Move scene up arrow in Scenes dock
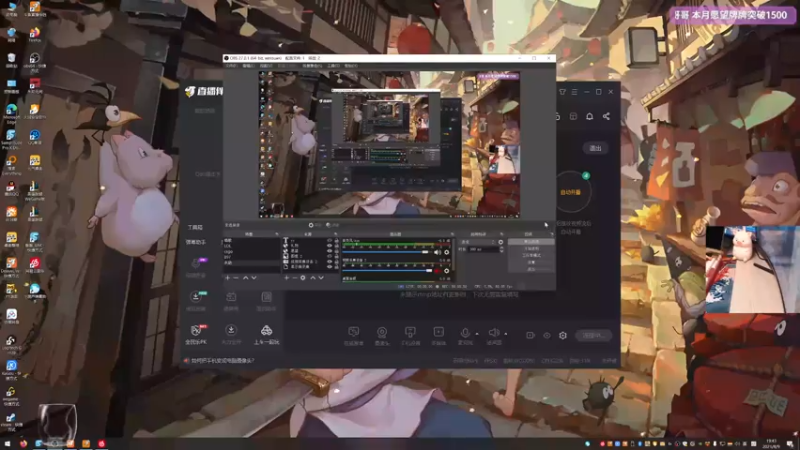The width and height of the screenshot is (800, 450). coord(245,278)
